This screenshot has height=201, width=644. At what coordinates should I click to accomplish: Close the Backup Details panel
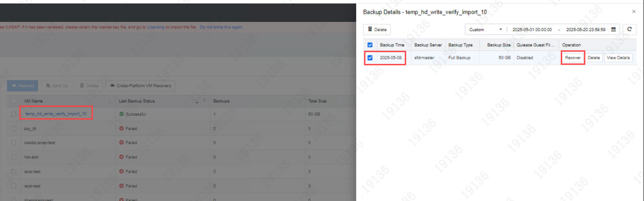(633, 11)
